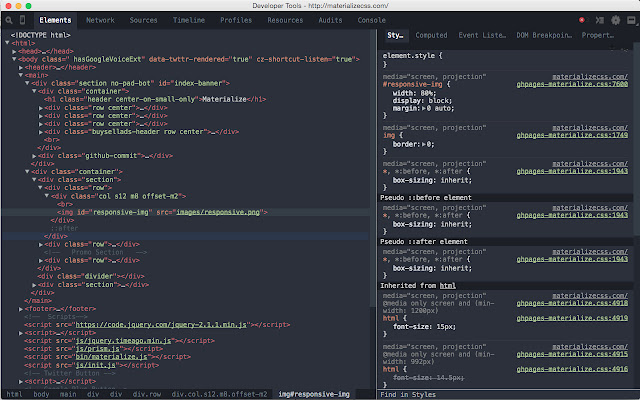640x400 pixels.
Task: Expand the github-commit div node
Action: point(36,155)
